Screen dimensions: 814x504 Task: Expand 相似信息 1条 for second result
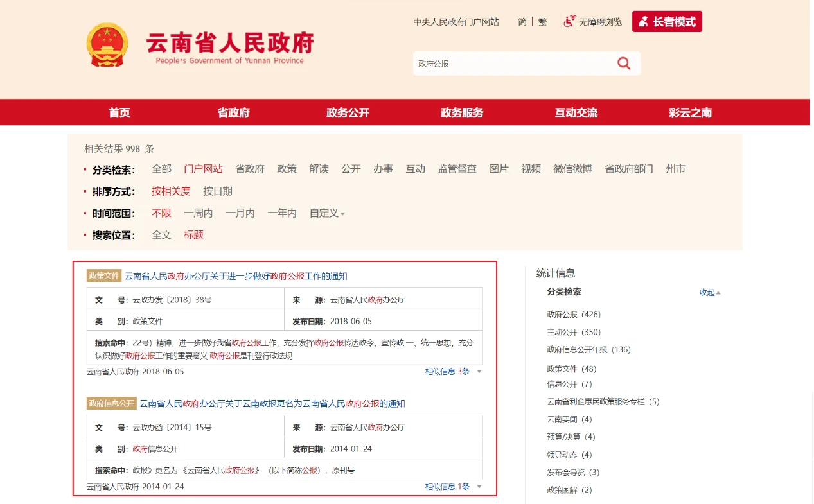pyautogui.click(x=453, y=487)
